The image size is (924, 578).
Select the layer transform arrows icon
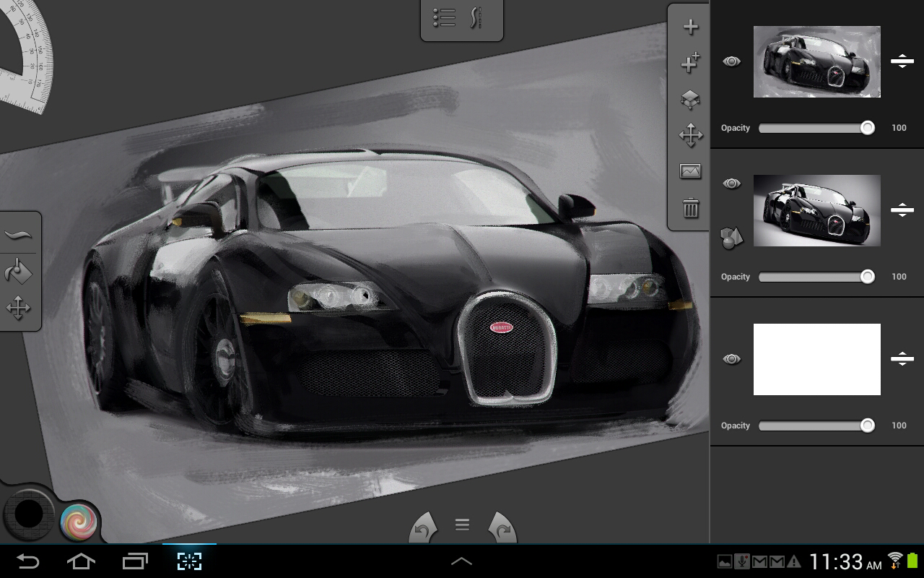690,134
